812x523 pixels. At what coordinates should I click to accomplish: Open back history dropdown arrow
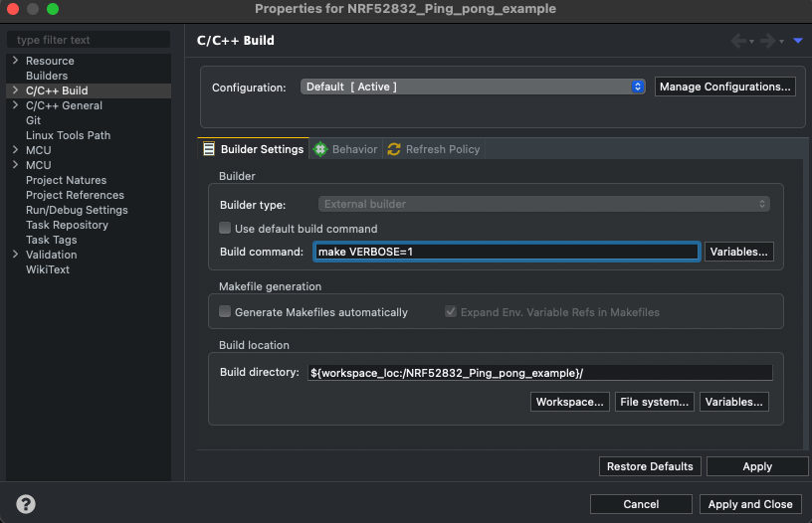tap(751, 42)
